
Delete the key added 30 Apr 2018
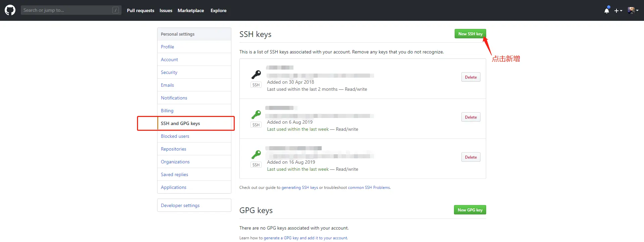pyautogui.click(x=471, y=77)
